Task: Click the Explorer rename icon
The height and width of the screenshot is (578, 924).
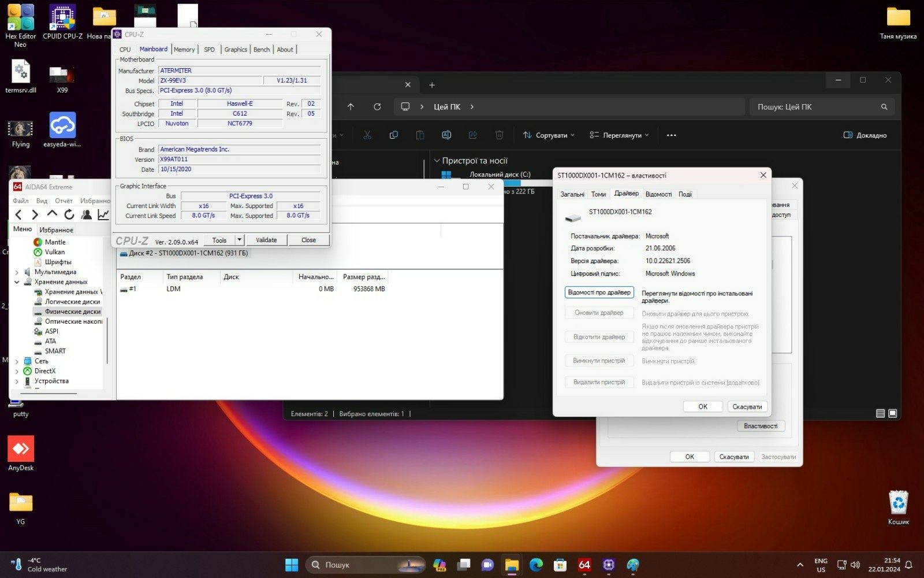Action: click(x=446, y=135)
